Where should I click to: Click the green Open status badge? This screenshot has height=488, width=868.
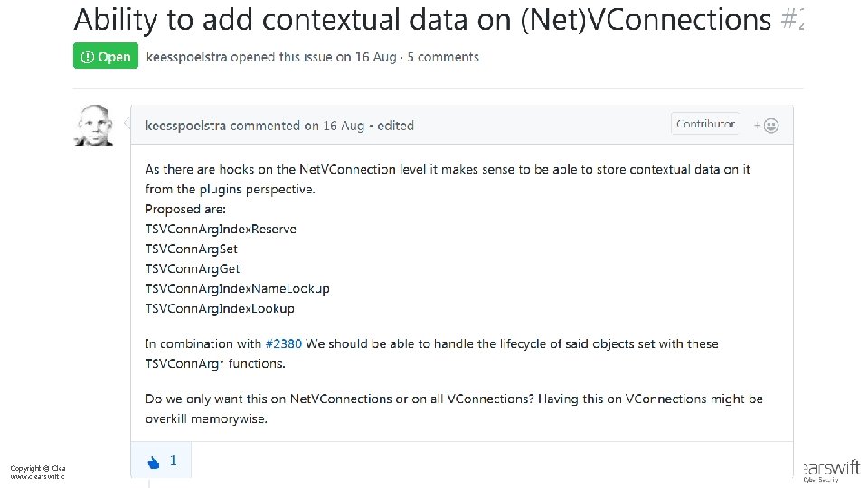tap(106, 57)
